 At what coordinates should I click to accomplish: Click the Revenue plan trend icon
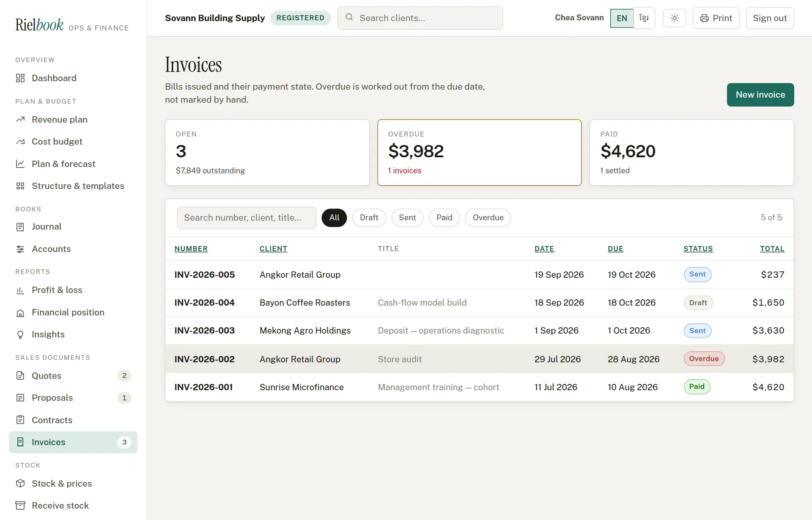tap(20, 120)
